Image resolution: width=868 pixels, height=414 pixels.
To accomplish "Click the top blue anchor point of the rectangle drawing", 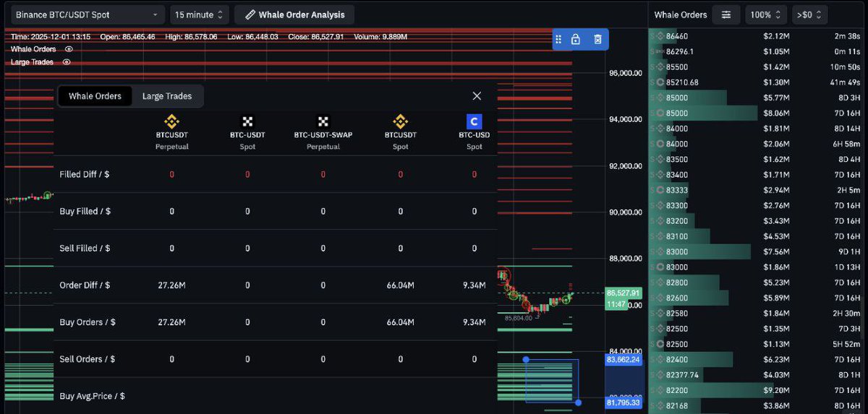I will tap(526, 359).
